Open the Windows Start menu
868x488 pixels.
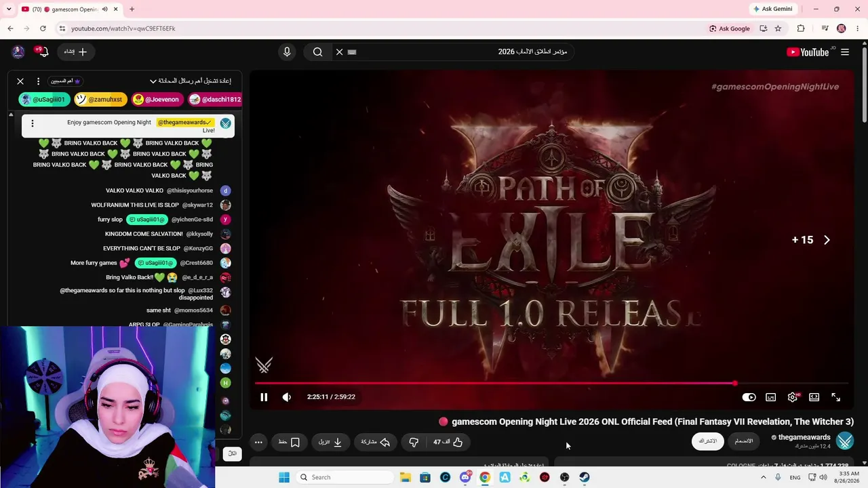(x=284, y=477)
